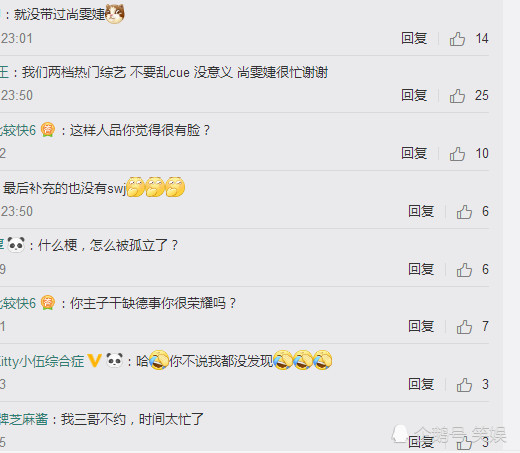Like the comment with 10 likes

point(457,154)
